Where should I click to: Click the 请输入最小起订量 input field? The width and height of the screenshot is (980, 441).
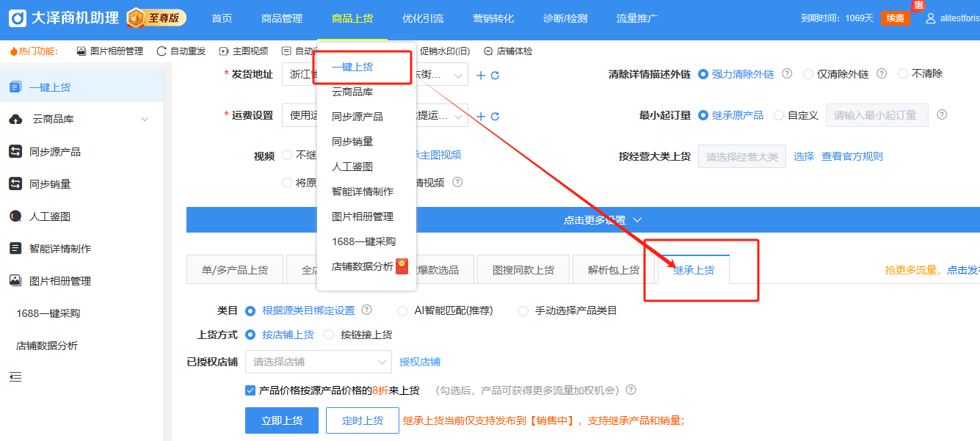(x=876, y=115)
